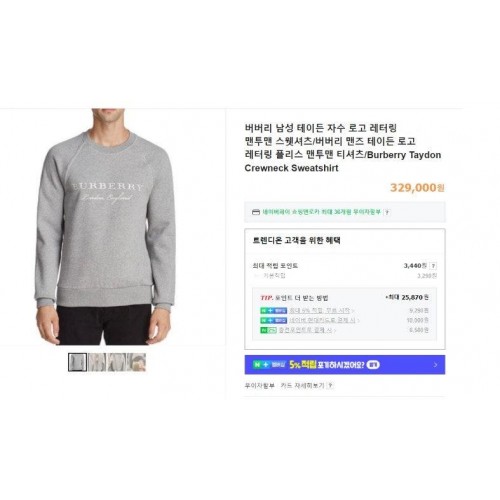Click help icon next to card details text
The height and width of the screenshot is (500, 500).
(330, 385)
